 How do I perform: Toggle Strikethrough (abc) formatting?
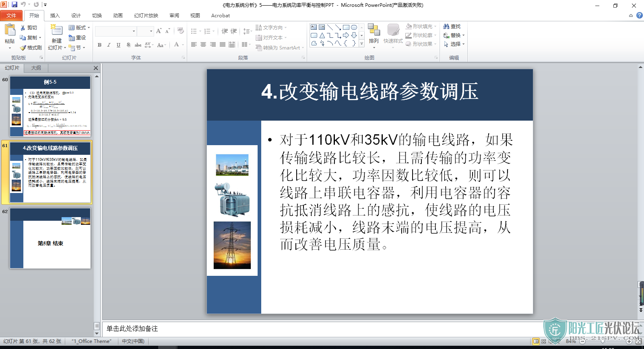(138, 45)
